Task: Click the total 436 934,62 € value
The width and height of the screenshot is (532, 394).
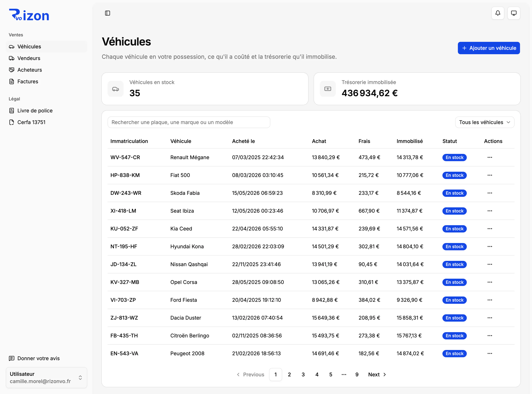Action: tap(370, 93)
